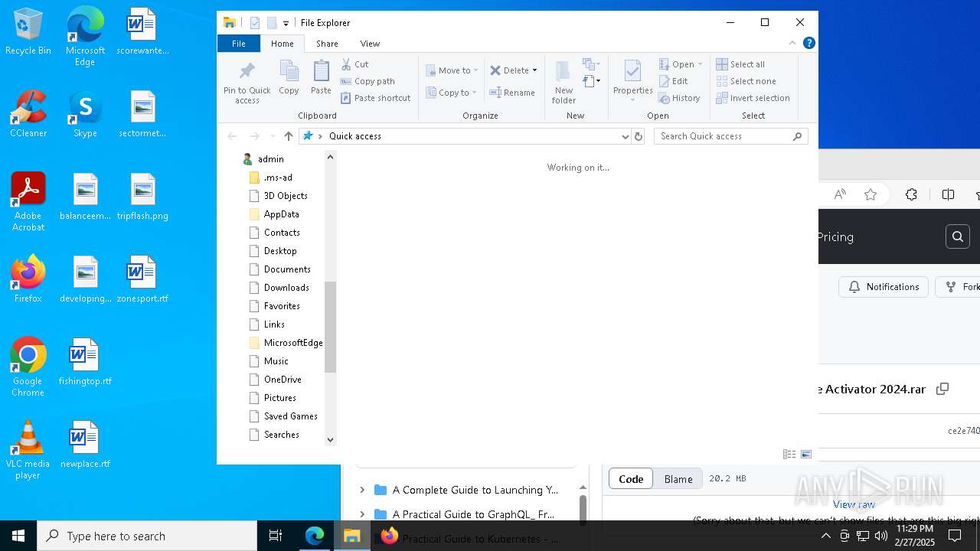Open recent locations dropdown arrow
The width and height of the screenshot is (980, 551).
pyautogui.click(x=273, y=136)
